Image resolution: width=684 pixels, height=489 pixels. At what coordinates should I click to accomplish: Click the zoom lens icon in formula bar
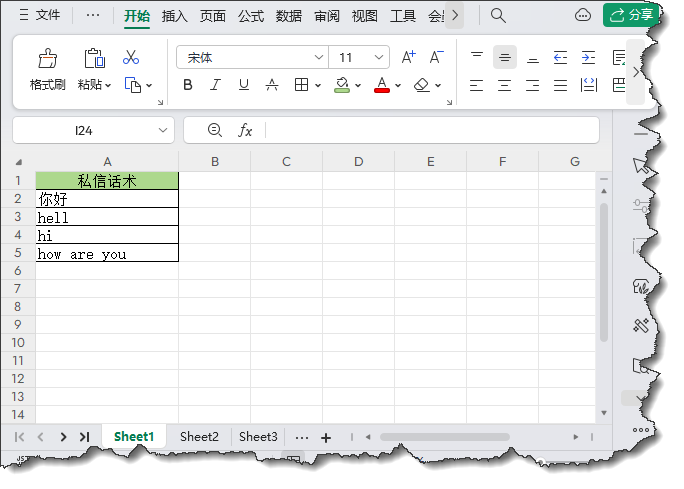pos(215,130)
